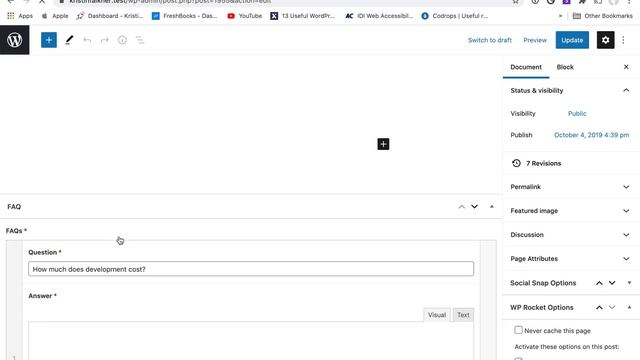Open FreshBooks bookmark
640x360 pixels.
point(184,16)
